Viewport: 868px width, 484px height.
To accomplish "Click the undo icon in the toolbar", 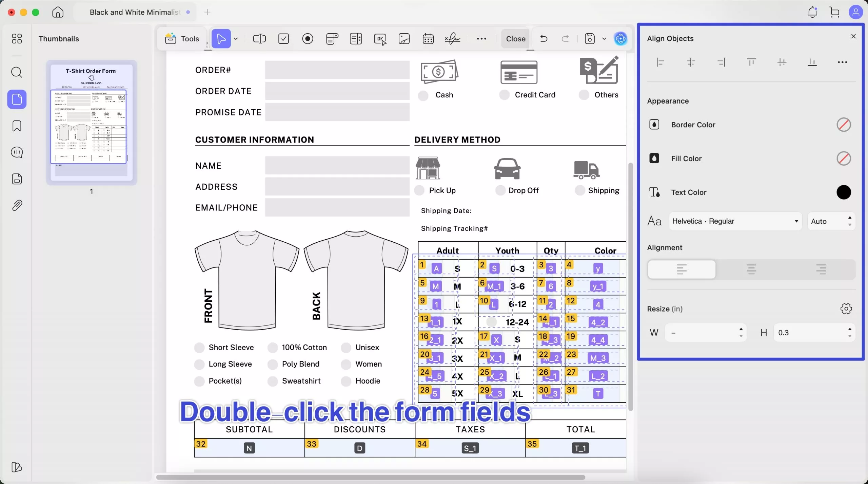I will coord(543,38).
